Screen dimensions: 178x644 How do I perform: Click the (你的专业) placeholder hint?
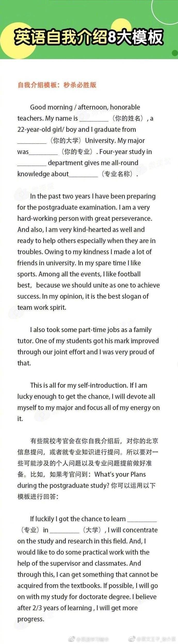pos(77,152)
